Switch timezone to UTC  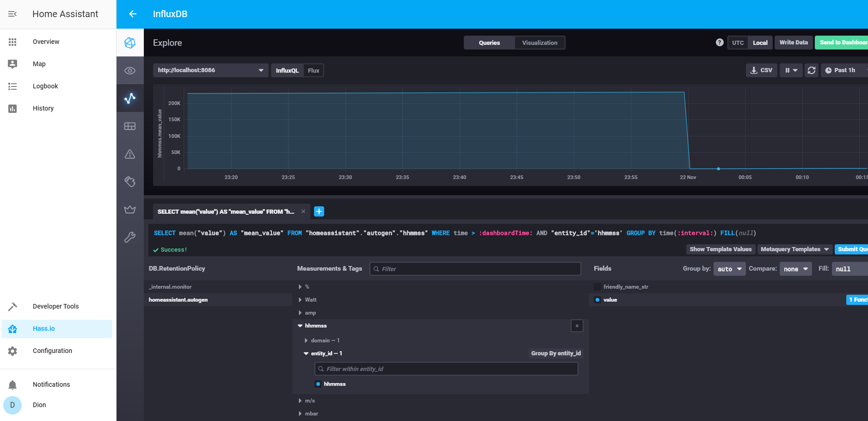pyautogui.click(x=738, y=42)
